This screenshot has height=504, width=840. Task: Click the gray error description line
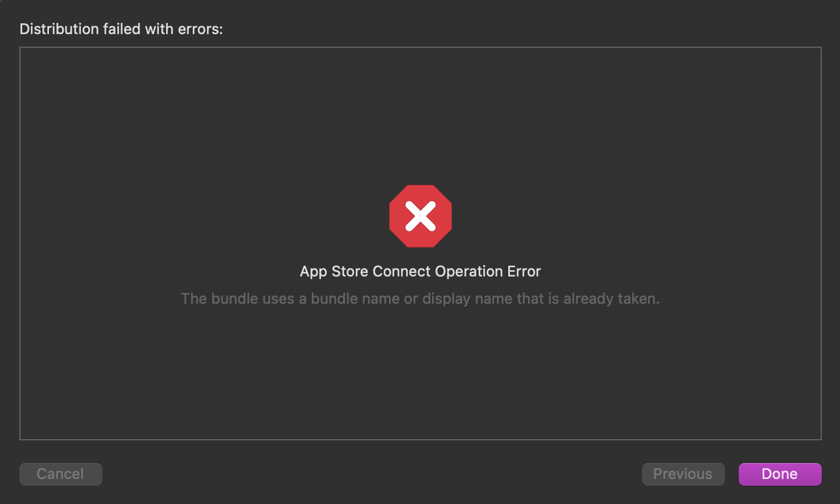click(420, 299)
